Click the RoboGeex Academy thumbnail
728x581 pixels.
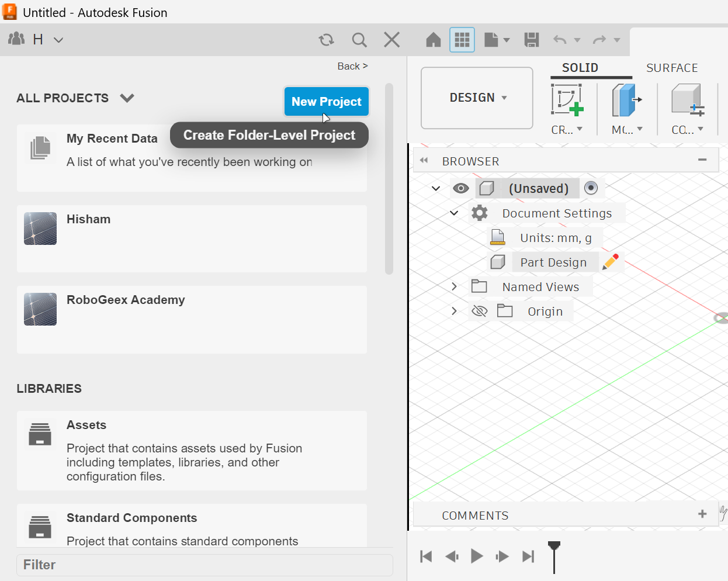click(x=40, y=309)
